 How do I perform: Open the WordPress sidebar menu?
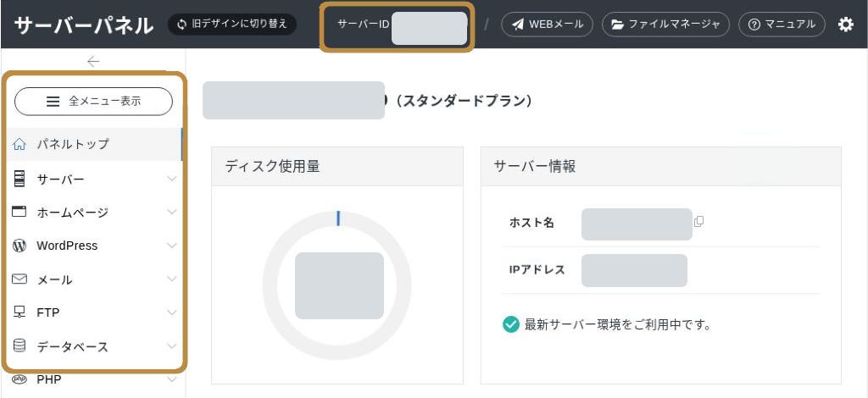click(93, 246)
